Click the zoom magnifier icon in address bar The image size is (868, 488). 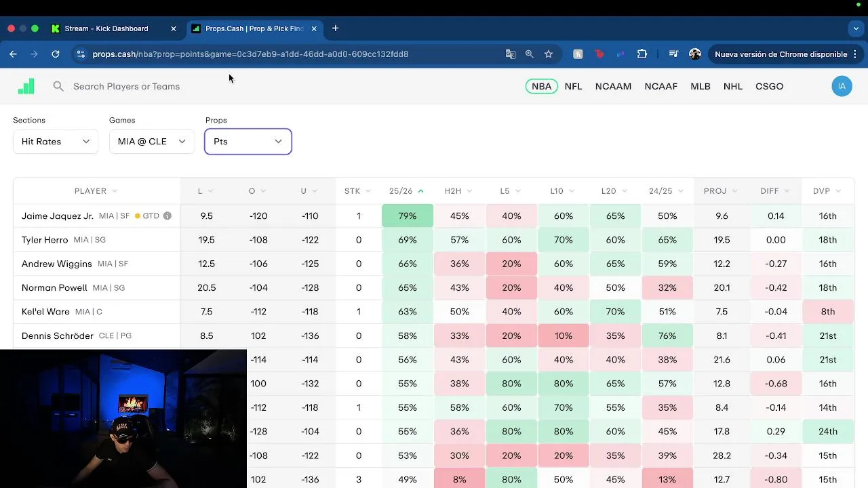(530, 54)
